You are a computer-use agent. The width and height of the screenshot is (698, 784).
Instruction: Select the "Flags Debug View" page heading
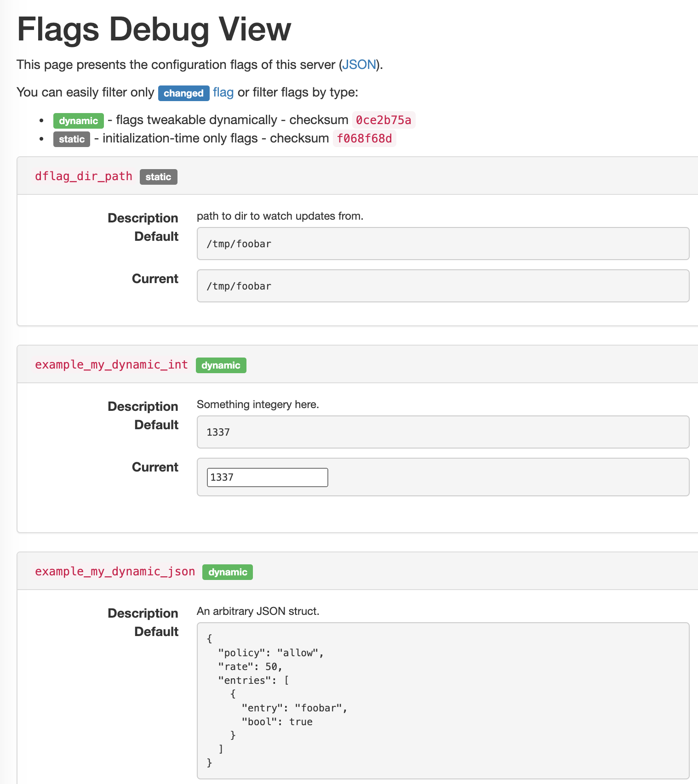[154, 28]
